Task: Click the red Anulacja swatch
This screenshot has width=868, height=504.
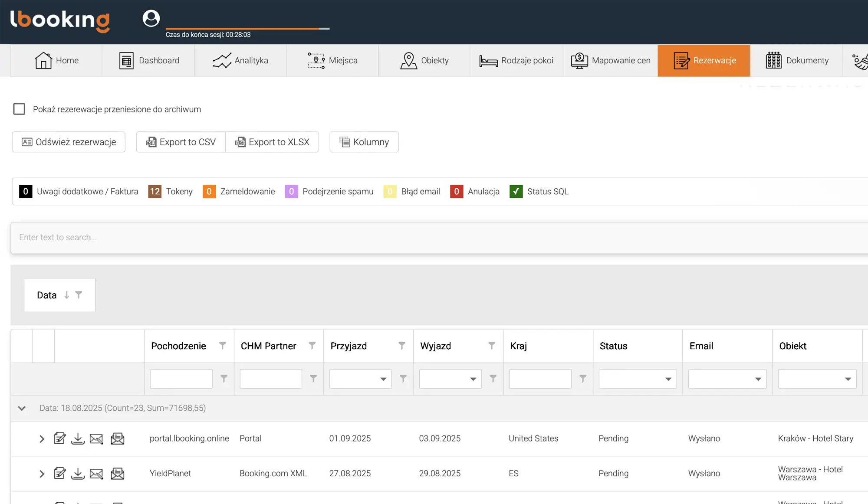Action: point(457,191)
